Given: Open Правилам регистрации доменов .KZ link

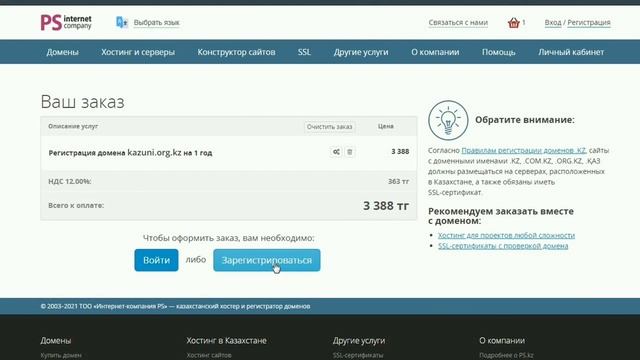Looking at the screenshot, I should (523, 150).
